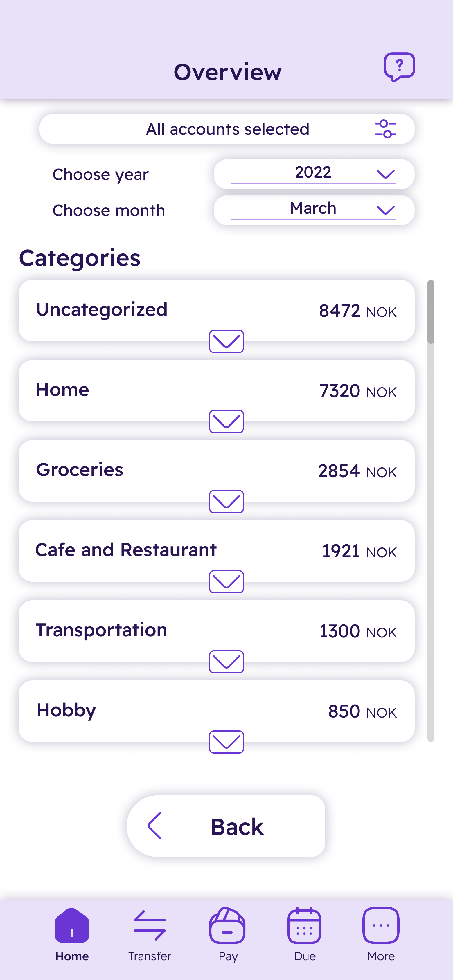Viewport: 453px width, 980px height.
Task: Open the month dropdown showing March
Action: 314,210
